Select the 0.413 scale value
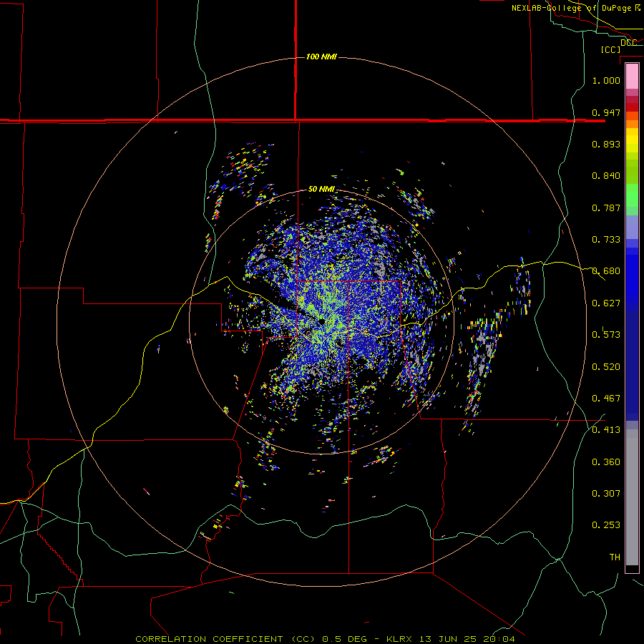Image resolution: width=644 pixels, height=644 pixels. [606, 430]
